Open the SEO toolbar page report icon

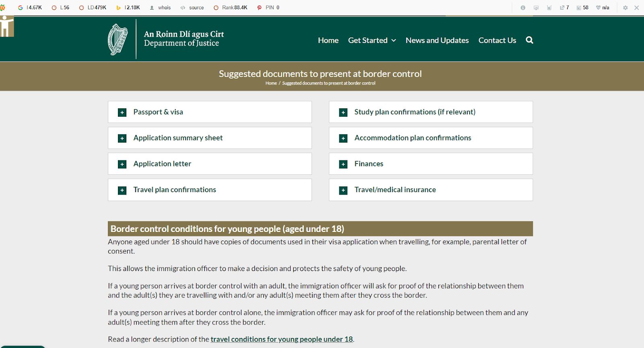(x=549, y=8)
